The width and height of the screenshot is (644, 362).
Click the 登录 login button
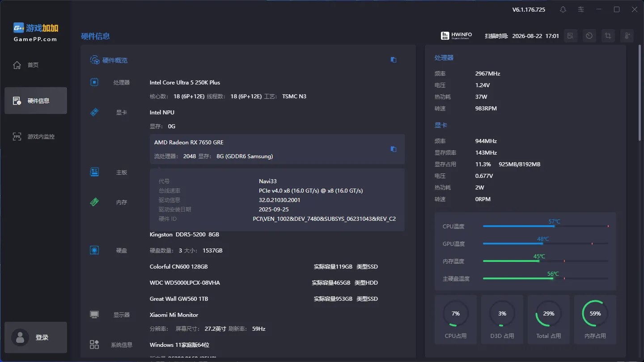click(x=36, y=337)
